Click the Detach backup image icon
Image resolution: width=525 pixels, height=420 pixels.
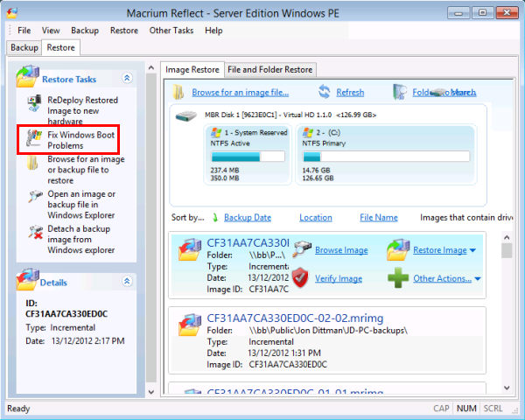coord(36,233)
